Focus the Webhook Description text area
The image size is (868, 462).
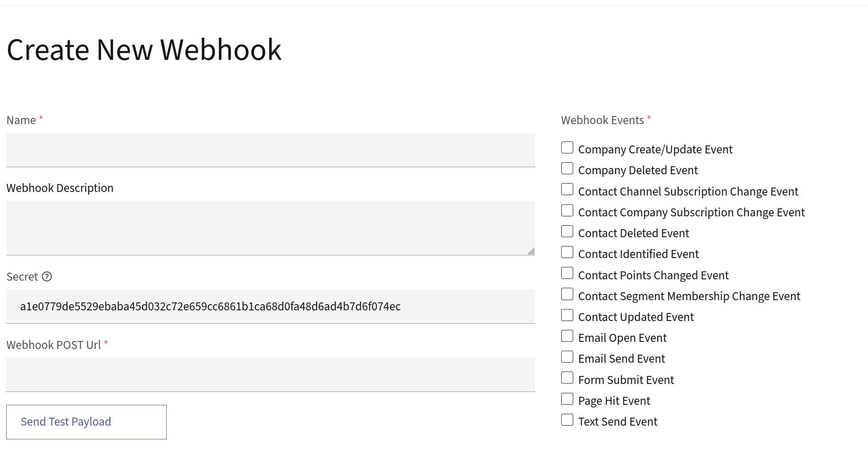[270, 227]
